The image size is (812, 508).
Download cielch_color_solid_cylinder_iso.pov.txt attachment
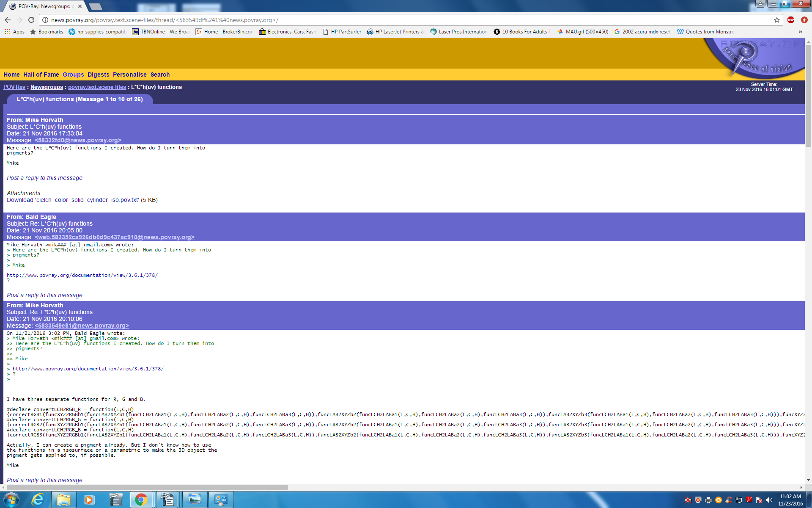click(x=73, y=200)
